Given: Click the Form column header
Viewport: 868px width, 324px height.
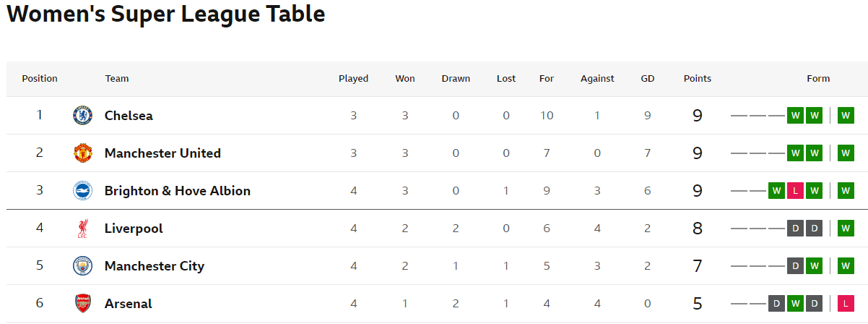Looking at the screenshot, I should pos(818,79).
